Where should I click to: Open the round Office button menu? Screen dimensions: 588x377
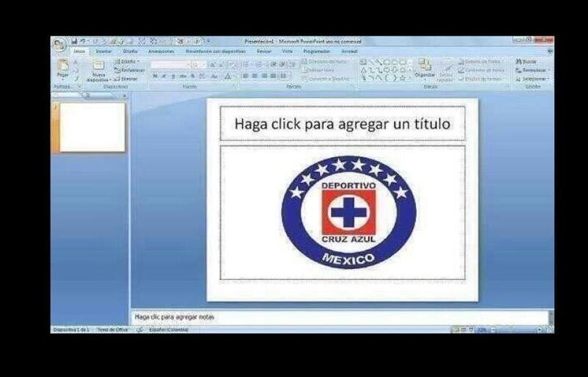tap(60, 45)
